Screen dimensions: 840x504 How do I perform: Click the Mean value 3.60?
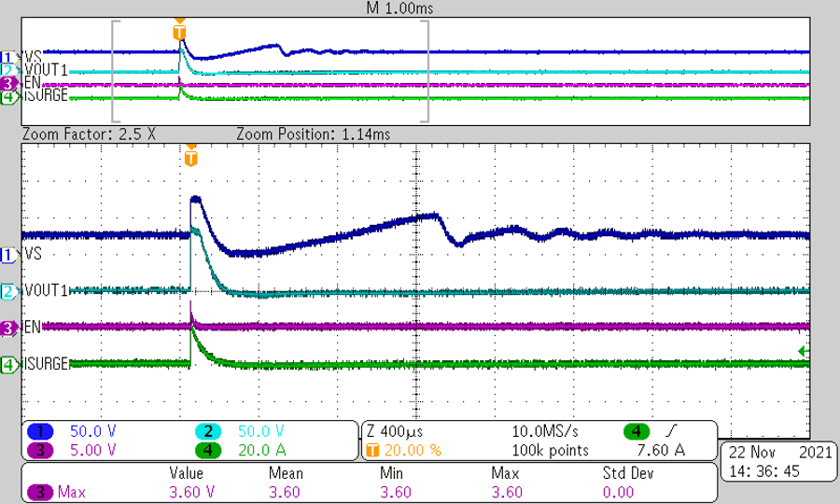pyautogui.click(x=285, y=492)
